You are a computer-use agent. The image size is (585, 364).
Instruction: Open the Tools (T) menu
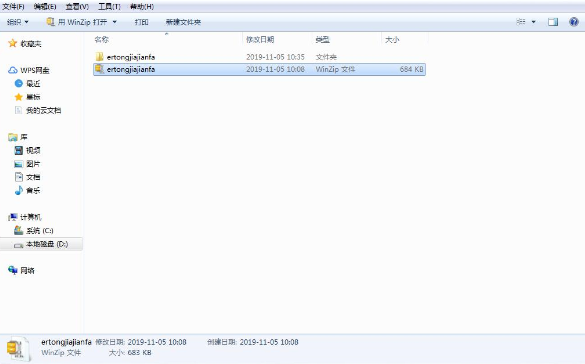pos(109,7)
